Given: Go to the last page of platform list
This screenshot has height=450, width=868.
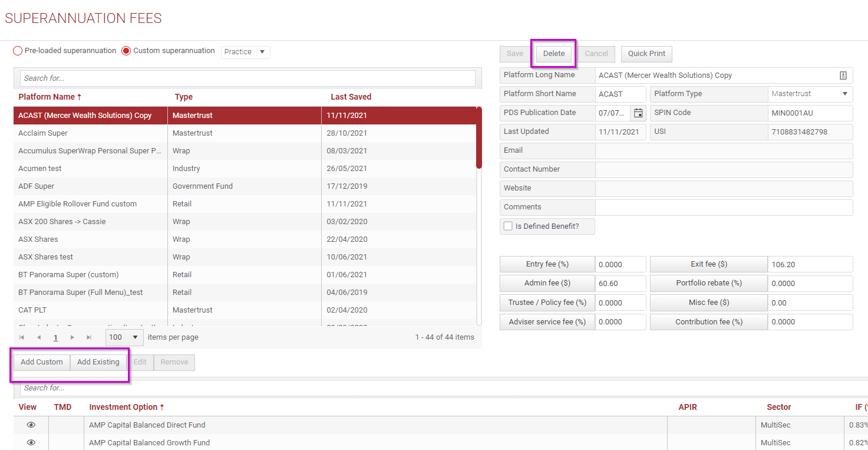Looking at the screenshot, I should click(x=90, y=337).
